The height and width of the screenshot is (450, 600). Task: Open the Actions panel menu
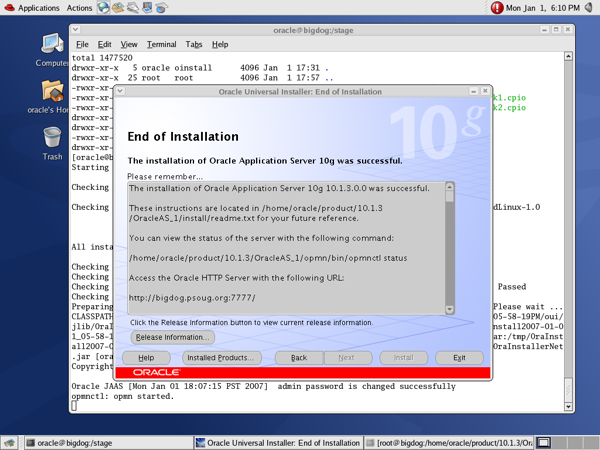click(79, 8)
